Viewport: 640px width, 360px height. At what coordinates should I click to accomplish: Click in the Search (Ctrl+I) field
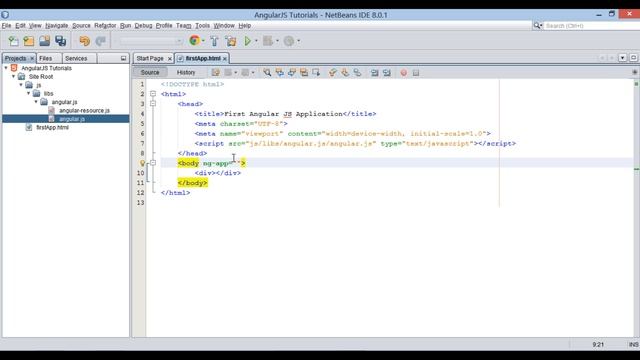[592, 26]
